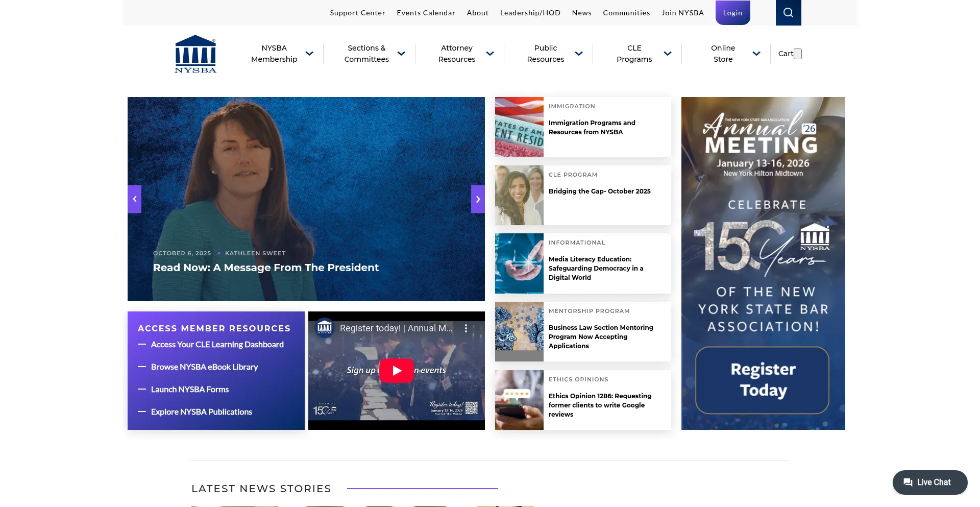Expand the NYSBA Membership dropdown
Screen dimensions: 980x507
(x=309, y=54)
